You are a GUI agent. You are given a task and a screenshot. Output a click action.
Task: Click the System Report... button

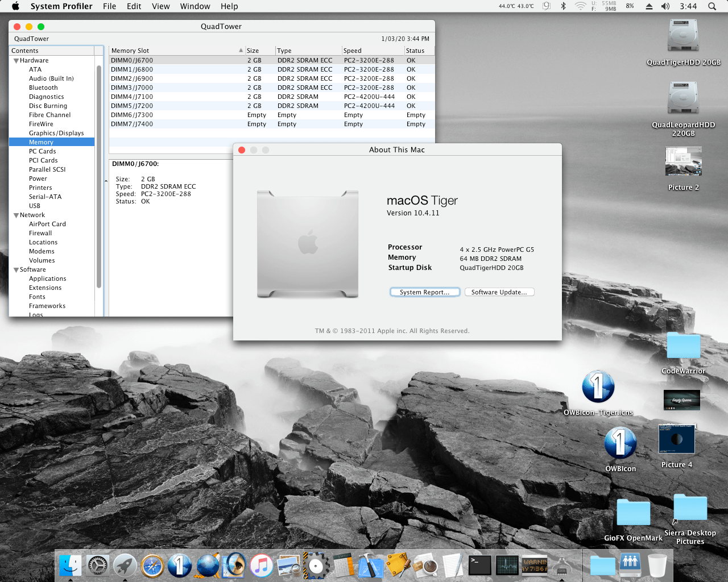(424, 292)
